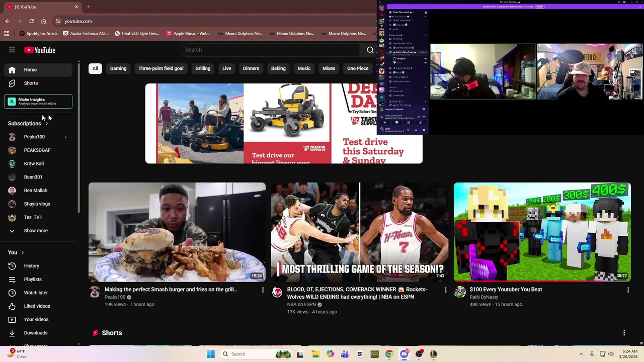The height and width of the screenshot is (362, 644).
Task: Open Shorts in the sidebar
Action: (39, 83)
